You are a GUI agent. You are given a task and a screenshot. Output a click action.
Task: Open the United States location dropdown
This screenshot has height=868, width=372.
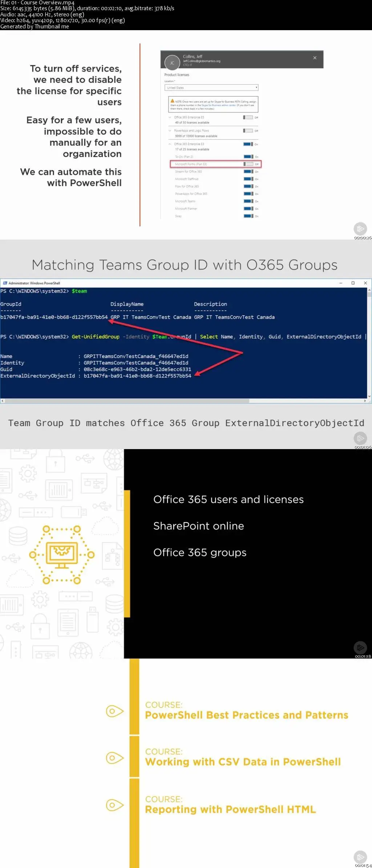pos(211,88)
